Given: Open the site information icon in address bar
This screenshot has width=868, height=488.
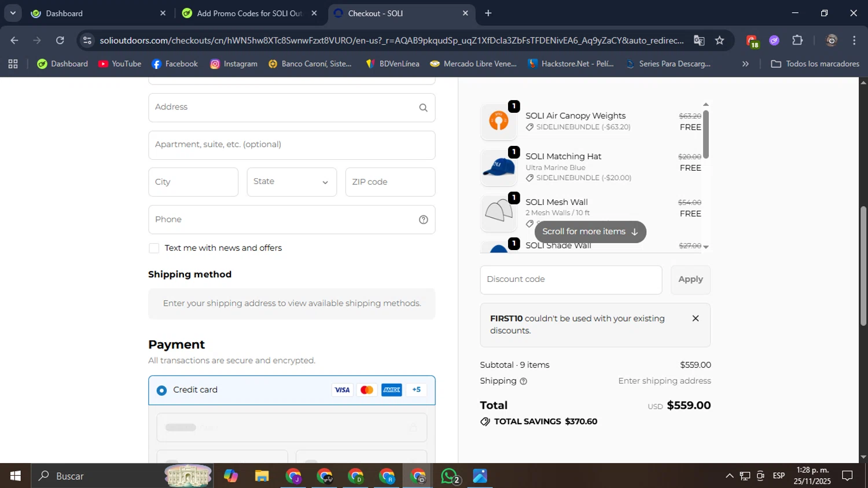Looking at the screenshot, I should coord(87,41).
